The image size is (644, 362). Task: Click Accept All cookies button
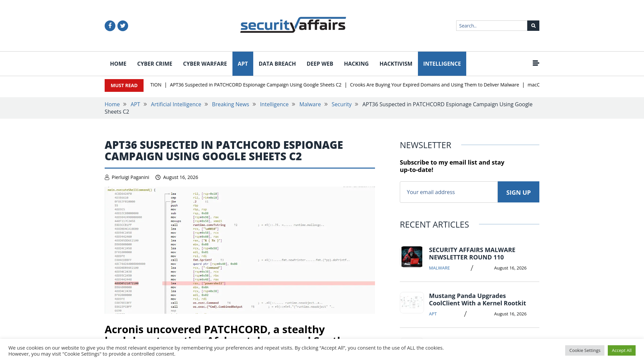(622, 350)
